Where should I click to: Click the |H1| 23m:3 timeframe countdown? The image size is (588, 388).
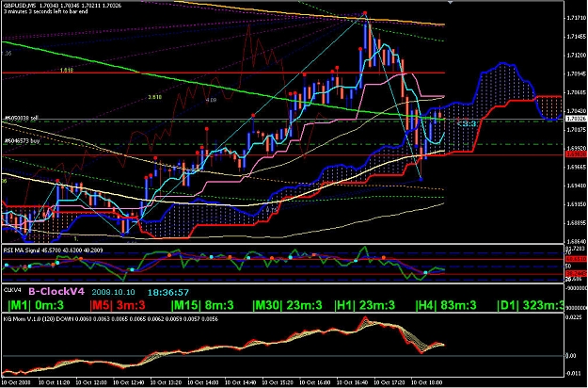[x=365, y=305]
